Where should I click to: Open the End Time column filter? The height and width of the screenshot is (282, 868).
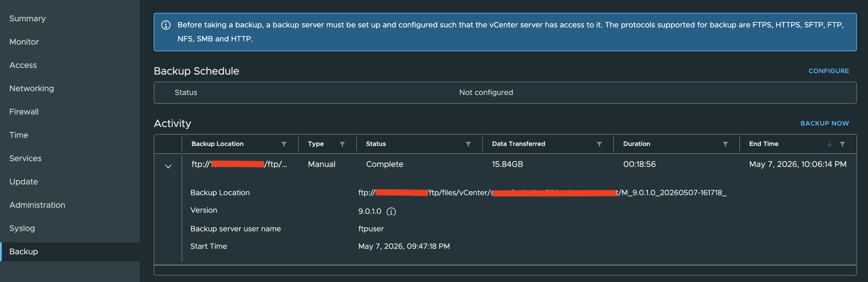842,144
